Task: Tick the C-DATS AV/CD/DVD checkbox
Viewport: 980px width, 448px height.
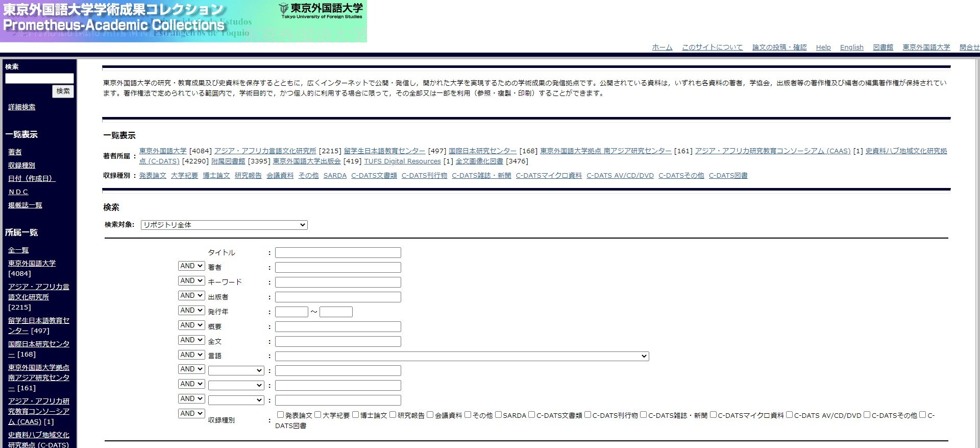Action: click(789, 415)
